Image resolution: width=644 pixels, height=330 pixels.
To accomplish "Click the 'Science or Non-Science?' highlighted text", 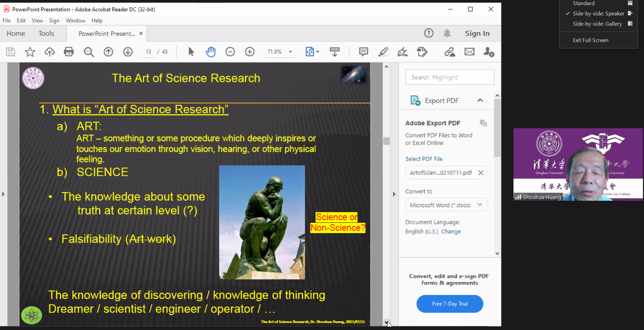I will tap(338, 222).
